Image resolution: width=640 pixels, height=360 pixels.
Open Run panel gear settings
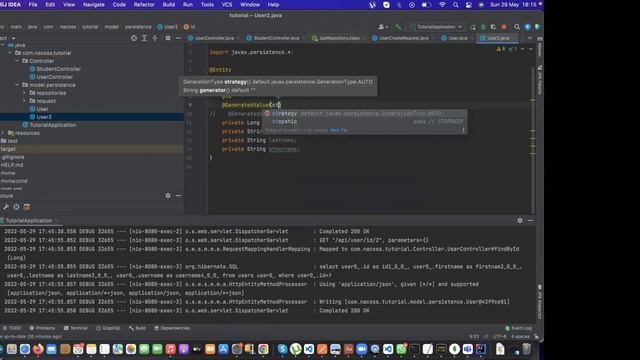tap(520, 220)
